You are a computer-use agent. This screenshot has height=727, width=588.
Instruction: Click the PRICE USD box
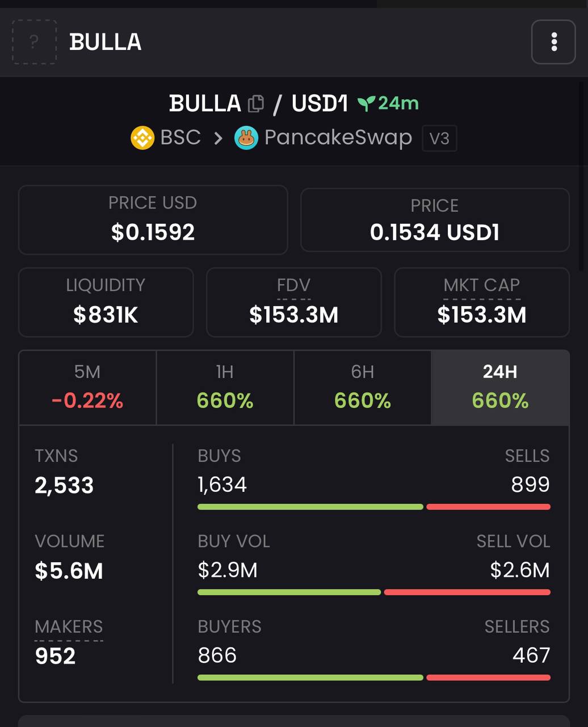click(x=153, y=220)
